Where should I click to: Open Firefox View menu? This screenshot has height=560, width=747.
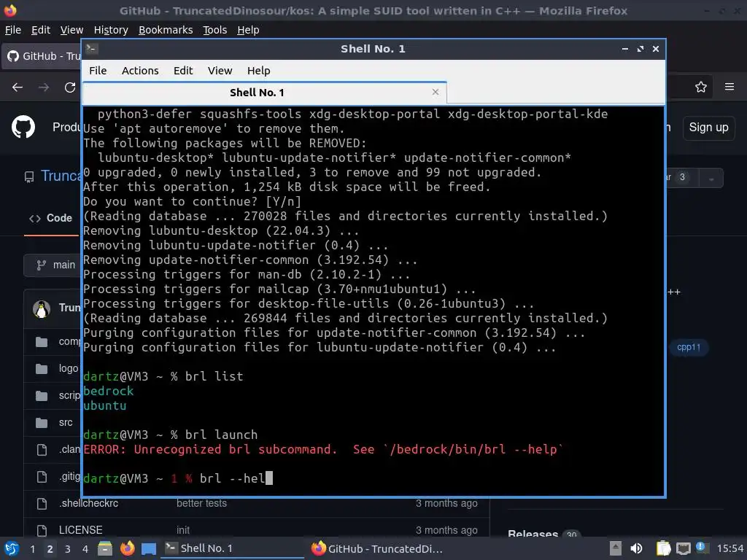(x=71, y=30)
